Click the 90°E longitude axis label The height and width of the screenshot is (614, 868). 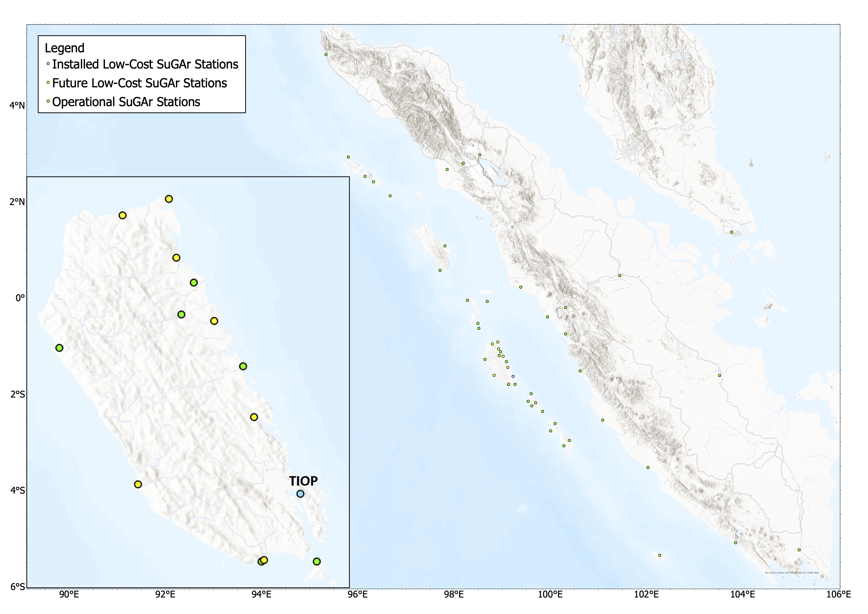tap(69, 595)
